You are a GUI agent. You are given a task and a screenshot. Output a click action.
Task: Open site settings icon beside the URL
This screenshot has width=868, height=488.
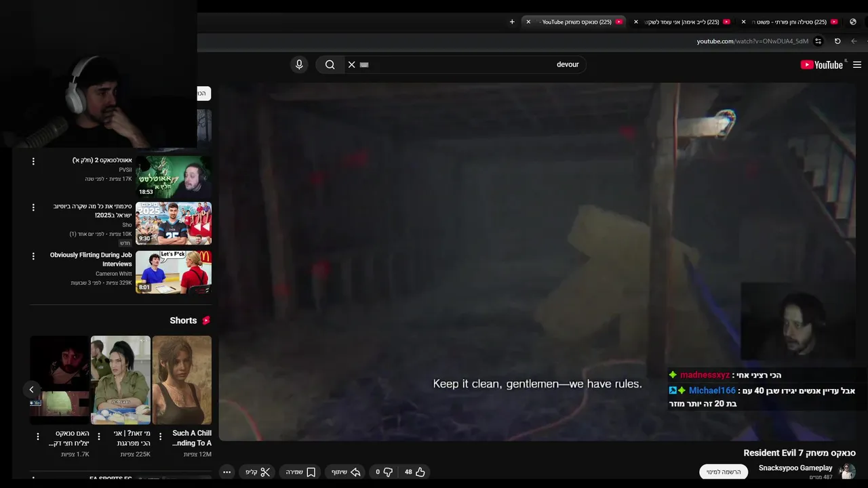click(x=818, y=41)
